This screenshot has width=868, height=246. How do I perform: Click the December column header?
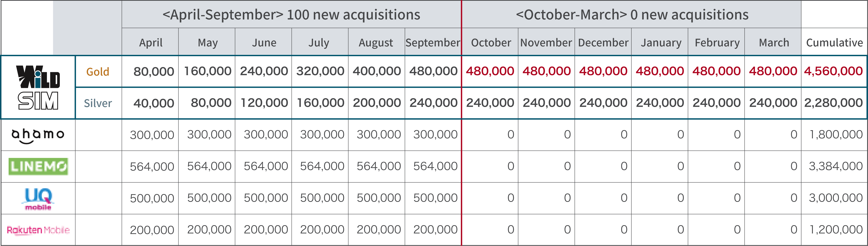(603, 42)
